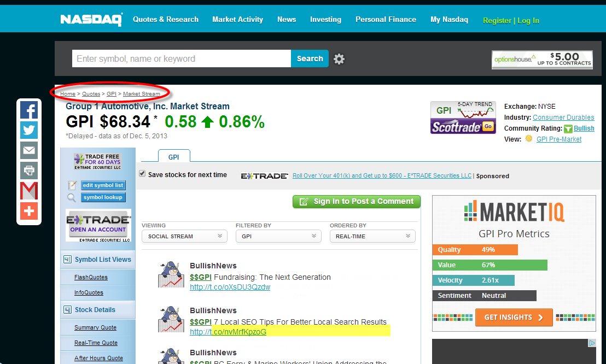Image resolution: width=606 pixels, height=364 pixels.
Task: Open the GPI breadcrumb link
Action: pyautogui.click(x=112, y=94)
